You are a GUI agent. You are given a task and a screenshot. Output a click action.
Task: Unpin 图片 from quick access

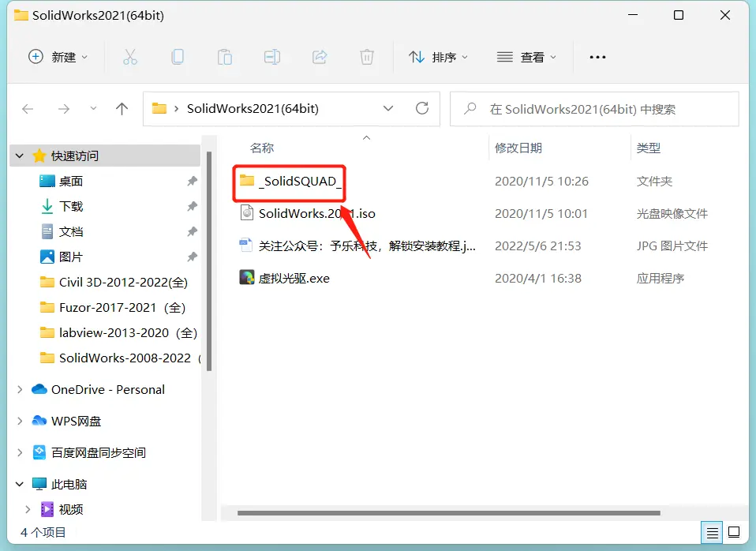pyautogui.click(x=193, y=257)
